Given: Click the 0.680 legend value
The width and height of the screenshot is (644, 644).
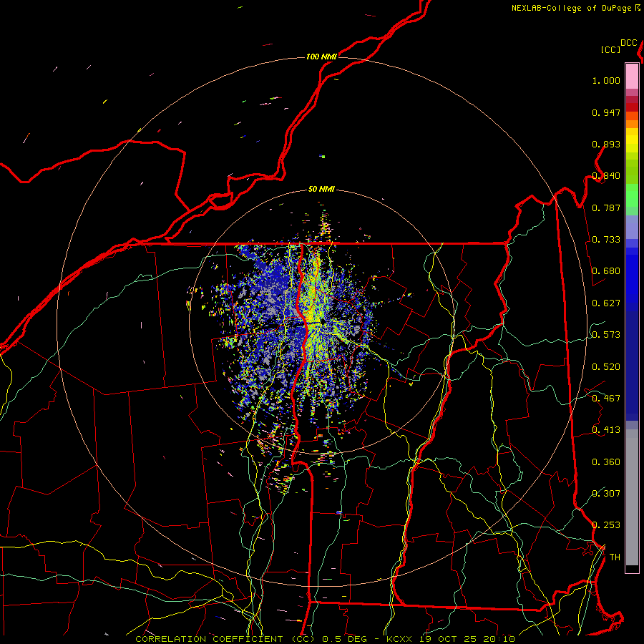Looking at the screenshot, I should point(606,271).
